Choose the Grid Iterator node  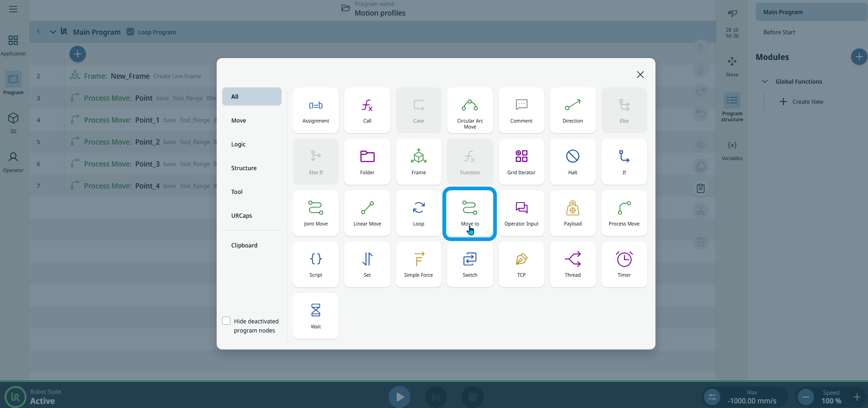click(521, 161)
